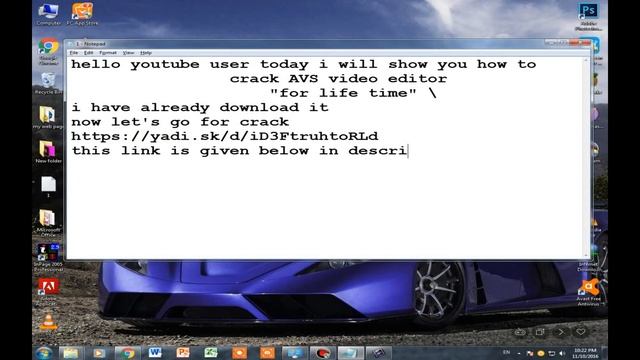Screen dimensions: 640x360
Task: Click the network tray icon
Action: pos(551,353)
